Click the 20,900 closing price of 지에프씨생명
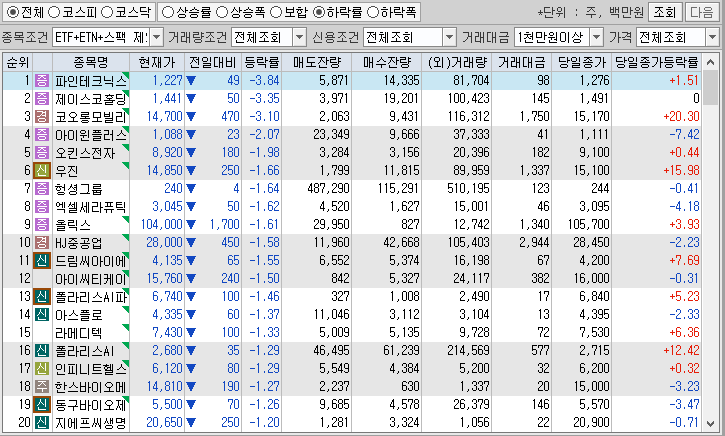 click(591, 423)
